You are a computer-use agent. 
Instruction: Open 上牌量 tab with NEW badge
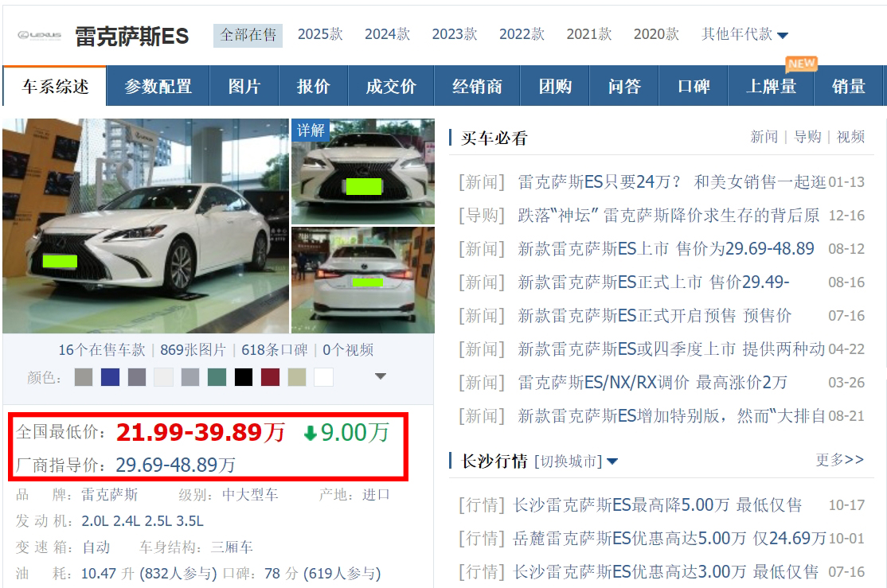tap(771, 87)
